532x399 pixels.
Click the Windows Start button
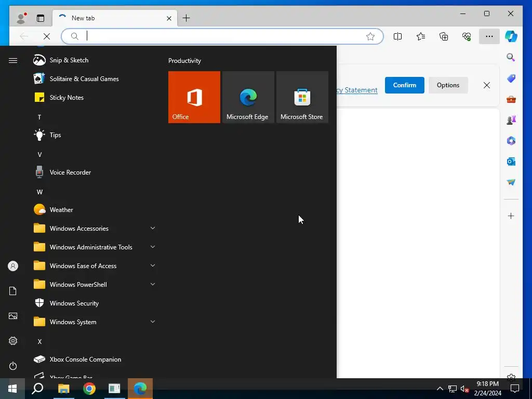click(12, 389)
